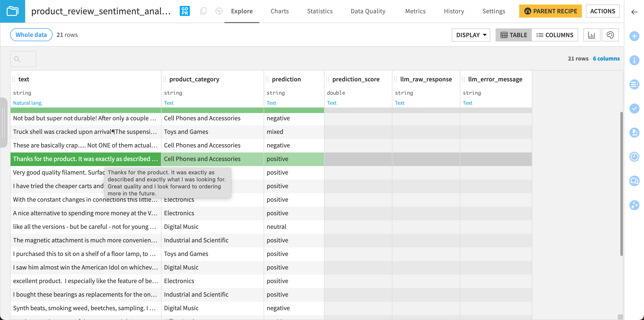Open the color palette icon button
The image size is (644, 320).
click(610, 35)
